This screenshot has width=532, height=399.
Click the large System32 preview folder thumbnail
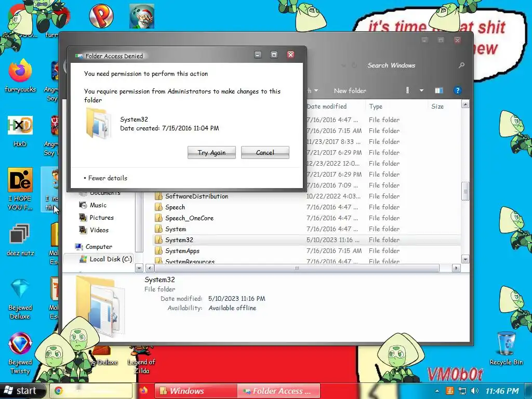coord(101,305)
